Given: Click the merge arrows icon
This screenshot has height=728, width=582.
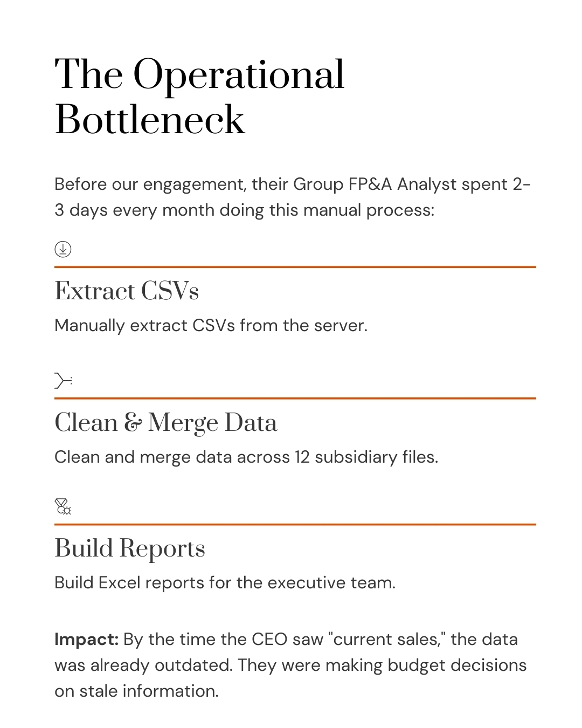Looking at the screenshot, I should click(x=63, y=380).
